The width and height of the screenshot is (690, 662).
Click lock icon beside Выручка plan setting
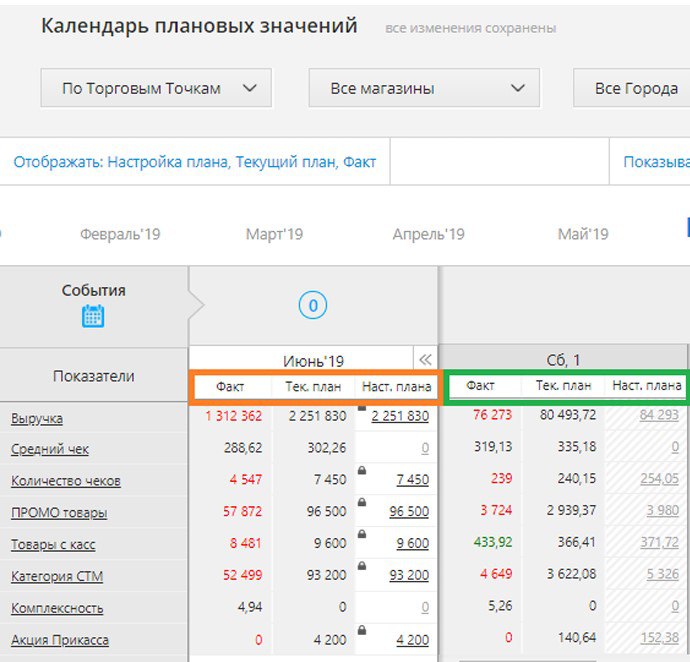tap(362, 405)
